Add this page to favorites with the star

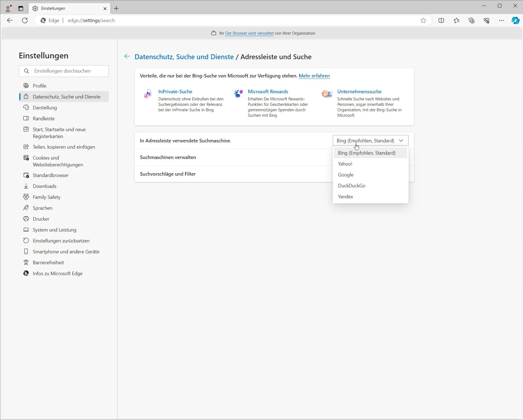pyautogui.click(x=423, y=20)
